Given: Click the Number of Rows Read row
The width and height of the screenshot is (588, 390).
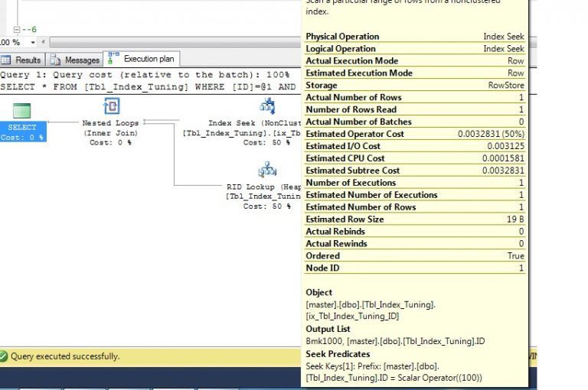Looking at the screenshot, I should point(415,109).
